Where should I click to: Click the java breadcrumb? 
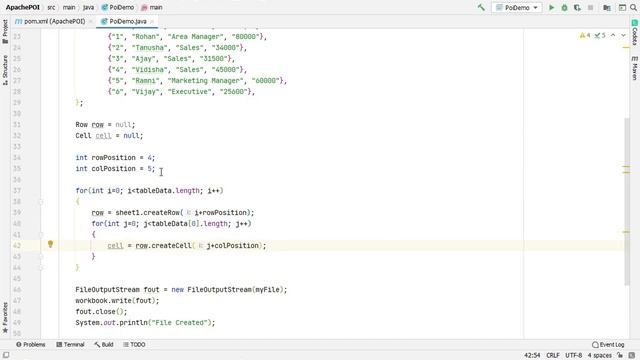88,7
